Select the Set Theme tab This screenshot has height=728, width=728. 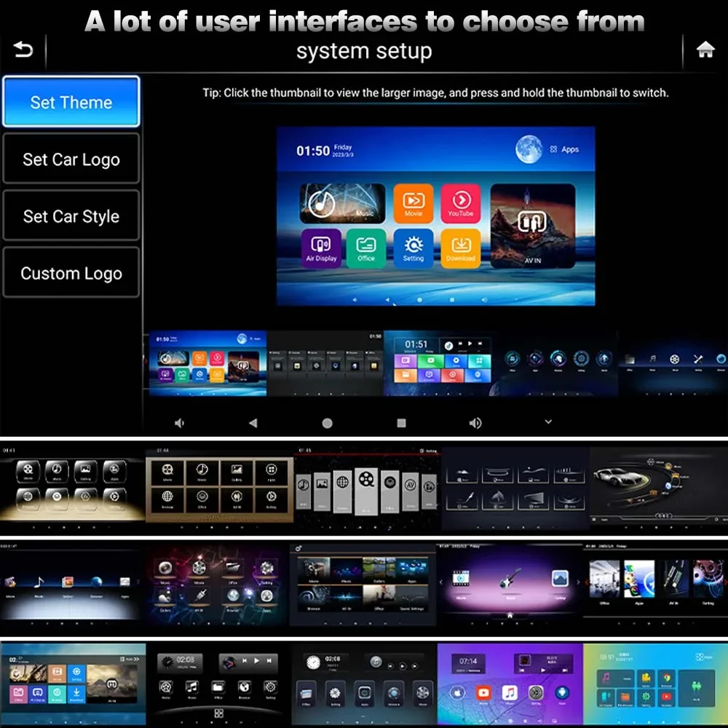pos(71,102)
